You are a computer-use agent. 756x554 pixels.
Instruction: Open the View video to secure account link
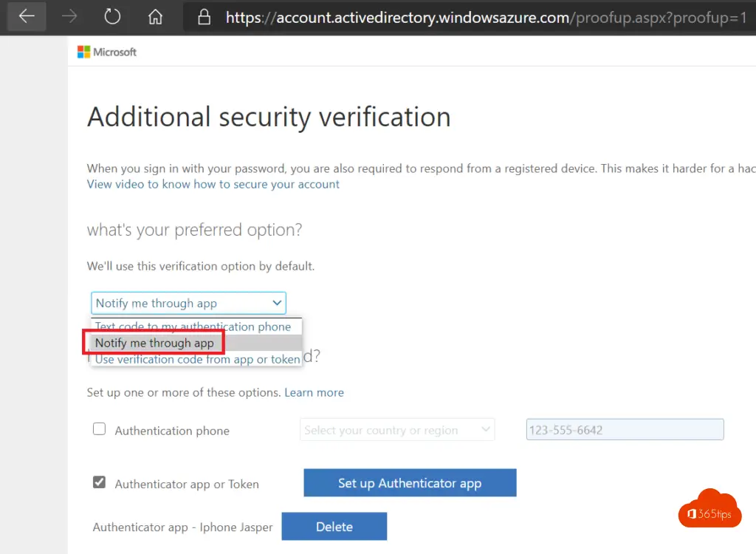213,185
